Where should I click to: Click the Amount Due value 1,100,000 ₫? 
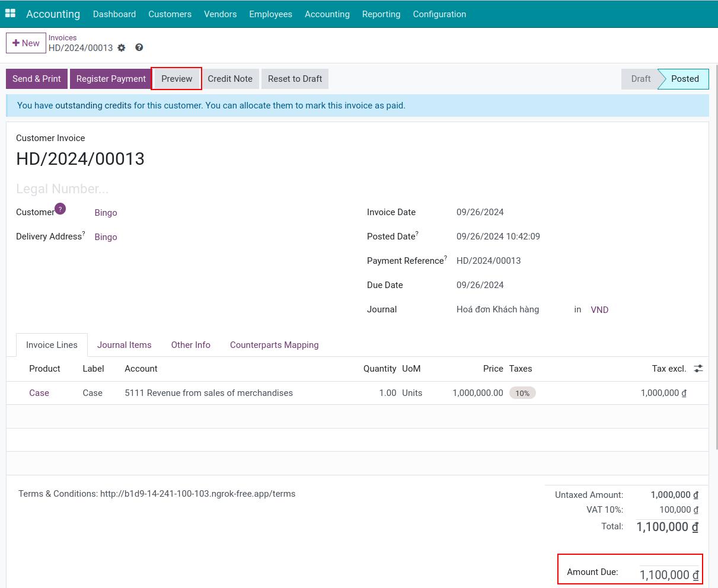point(669,575)
